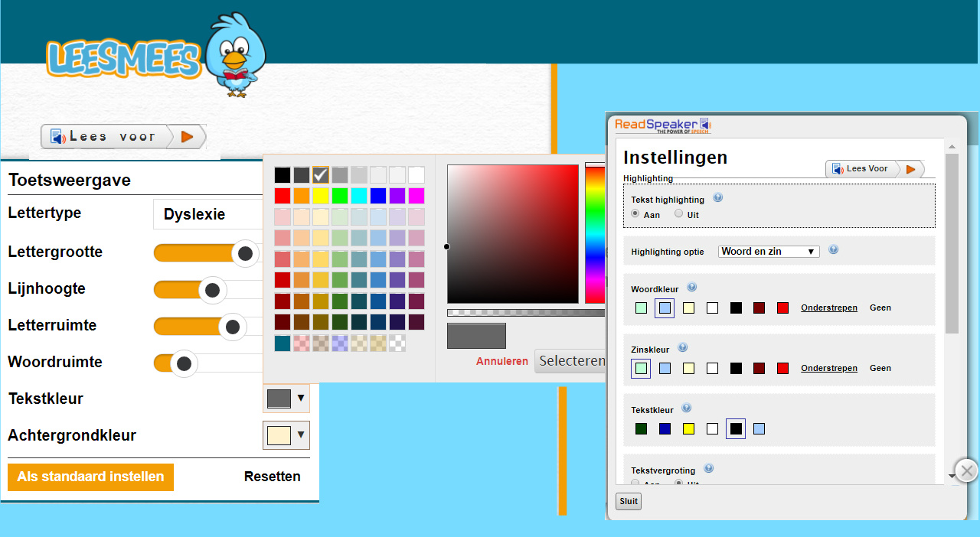This screenshot has height=537, width=980.
Task: Click the rainbow hue bar in the color picker
Action: tap(595, 233)
